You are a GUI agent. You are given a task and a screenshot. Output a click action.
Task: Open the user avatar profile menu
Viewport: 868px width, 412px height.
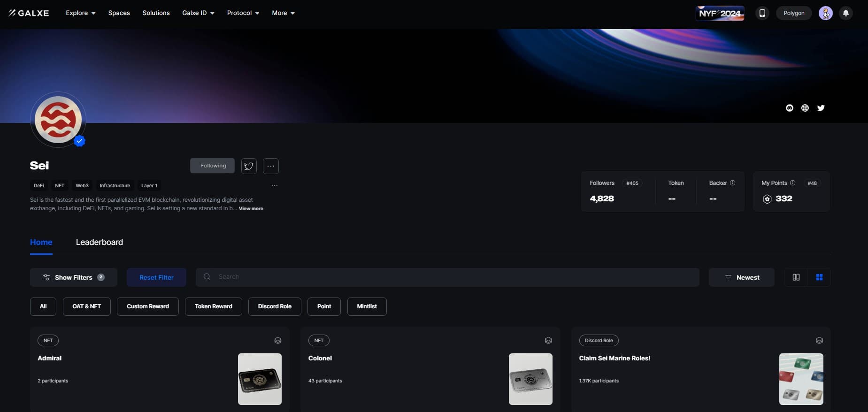point(826,13)
